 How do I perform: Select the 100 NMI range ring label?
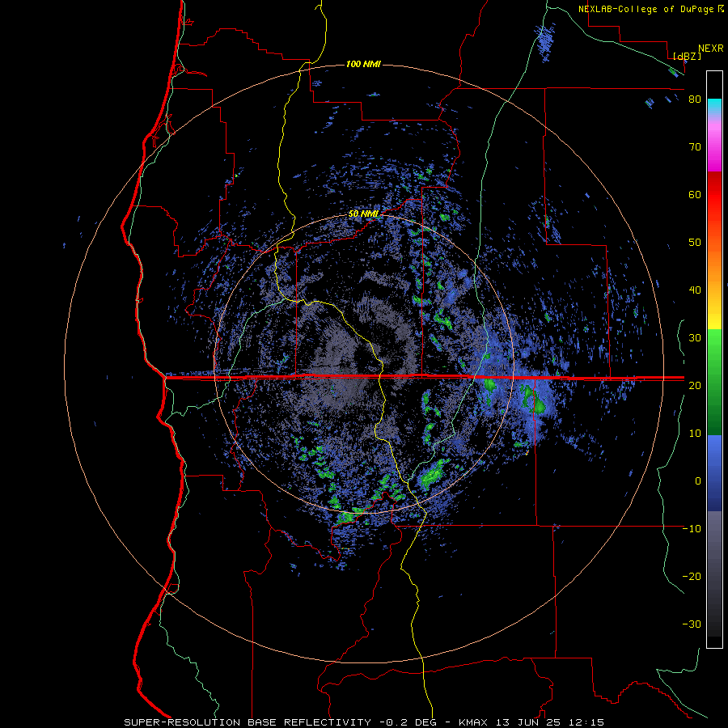363,64
